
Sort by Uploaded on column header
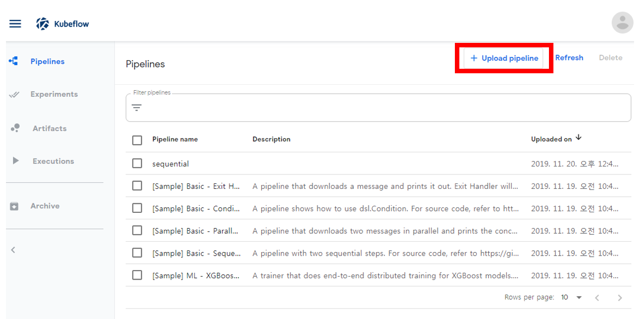pos(551,140)
